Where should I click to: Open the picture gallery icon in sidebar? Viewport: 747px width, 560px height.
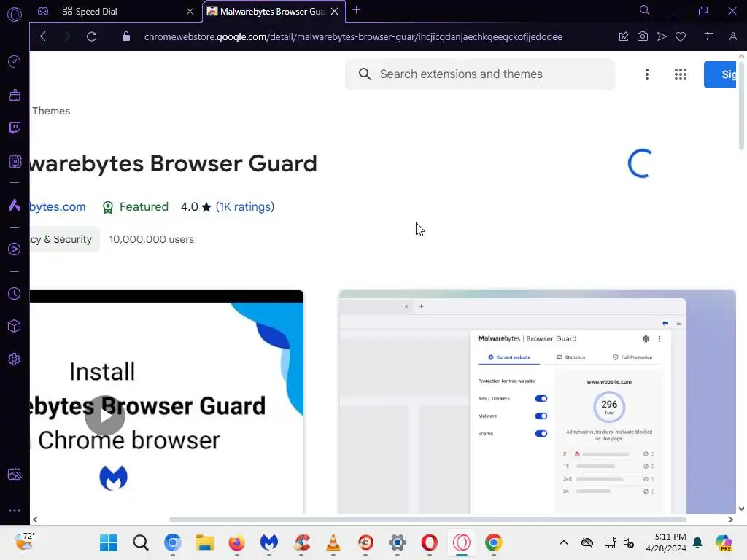tap(15, 474)
